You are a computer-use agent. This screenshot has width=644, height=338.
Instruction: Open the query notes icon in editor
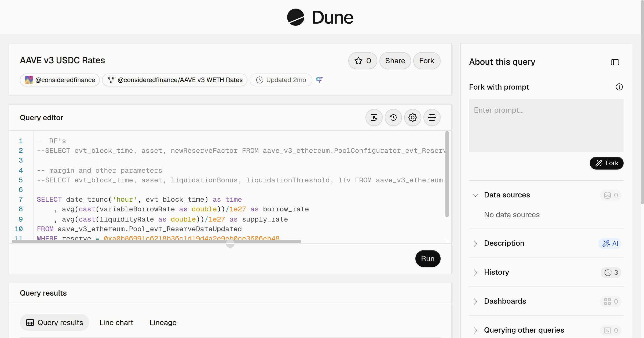374,117
